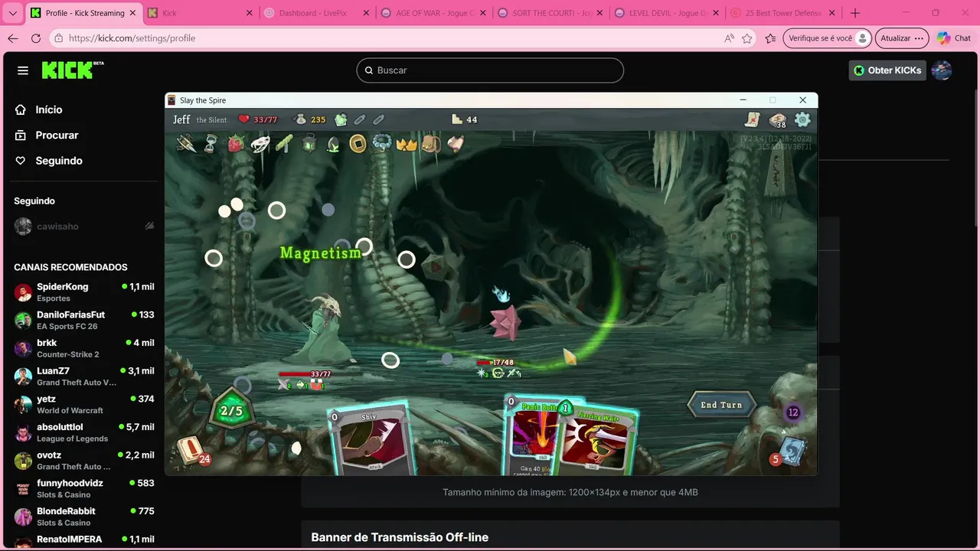Open the discard pile showing 5
Viewport: 980px width, 551px height.
pos(789,452)
